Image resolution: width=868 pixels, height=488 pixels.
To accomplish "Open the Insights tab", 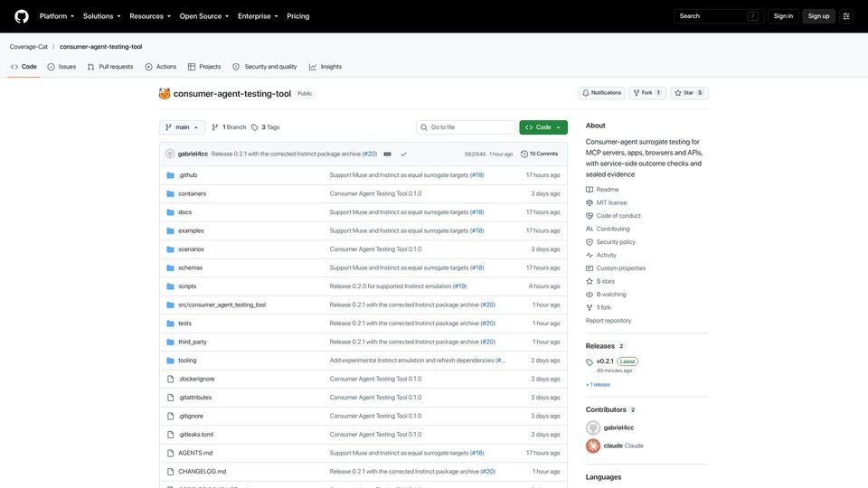I will (325, 66).
